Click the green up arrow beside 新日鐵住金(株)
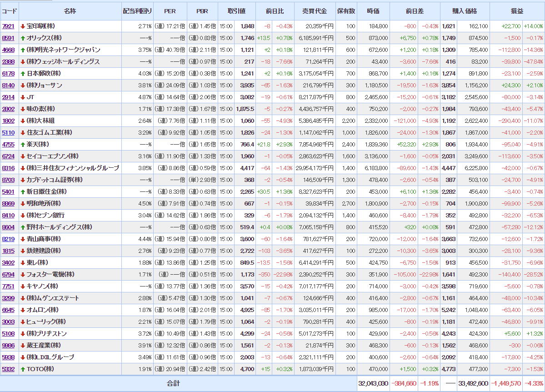Image resolution: width=545 pixels, height=392 pixels. [23, 192]
